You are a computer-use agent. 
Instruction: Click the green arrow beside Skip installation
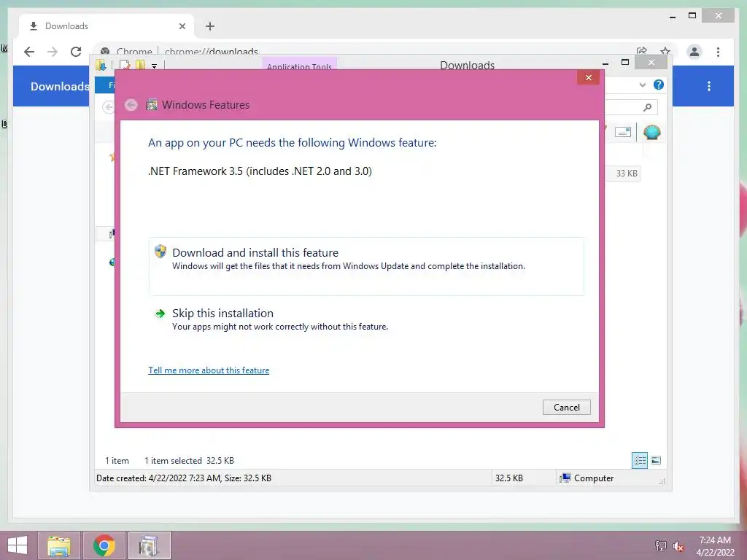160,314
